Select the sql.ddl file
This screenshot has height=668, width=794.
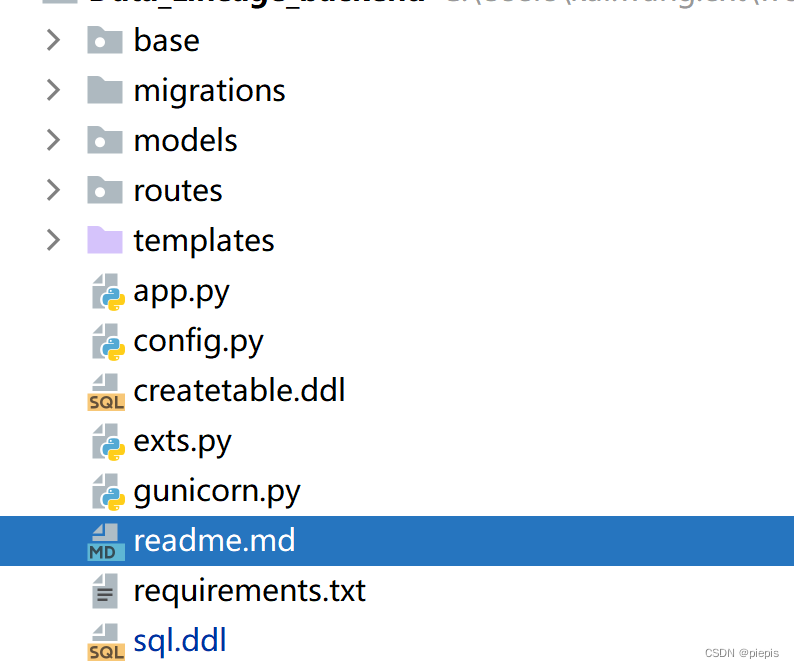pos(180,641)
